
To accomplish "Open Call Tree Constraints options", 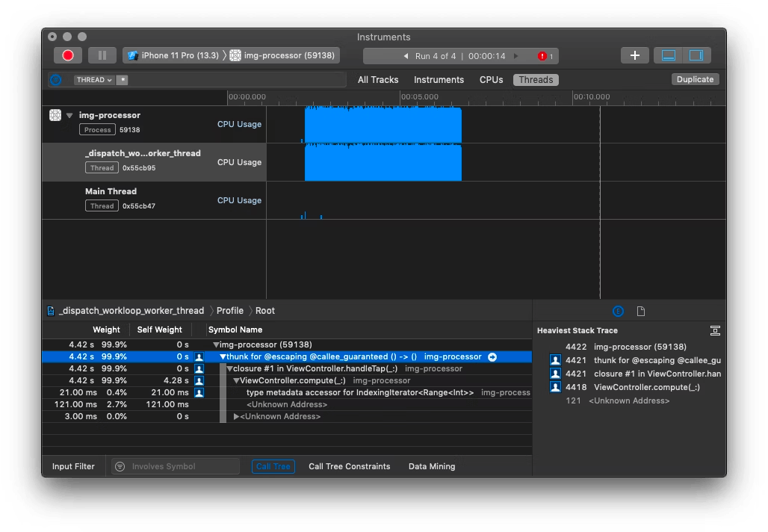I will pyautogui.click(x=349, y=466).
